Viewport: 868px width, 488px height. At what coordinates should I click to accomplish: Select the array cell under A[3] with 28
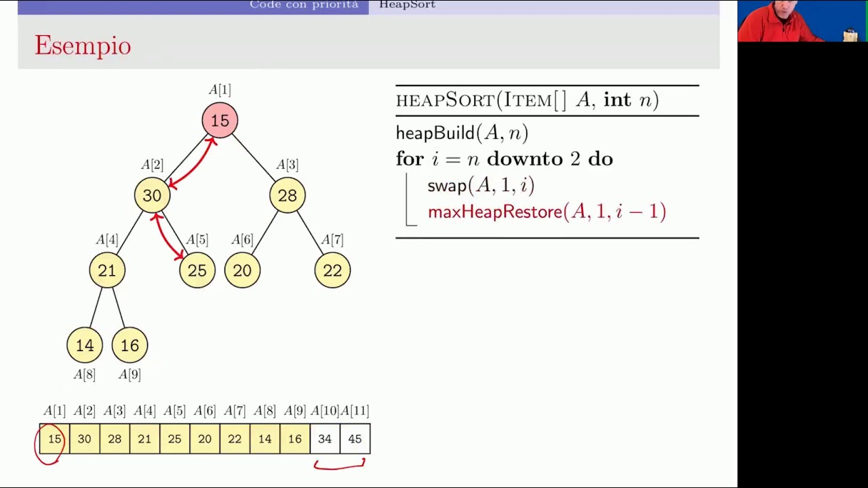point(114,439)
